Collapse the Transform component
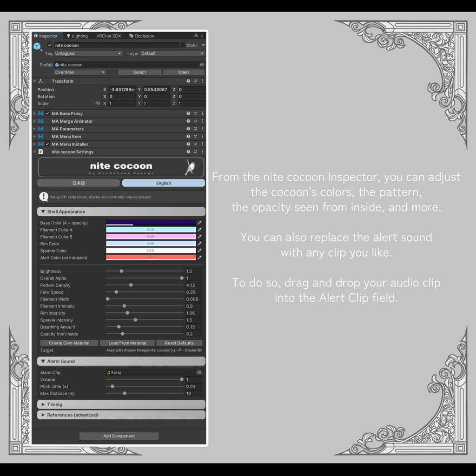The width and height of the screenshot is (476, 476). pyautogui.click(x=34, y=81)
